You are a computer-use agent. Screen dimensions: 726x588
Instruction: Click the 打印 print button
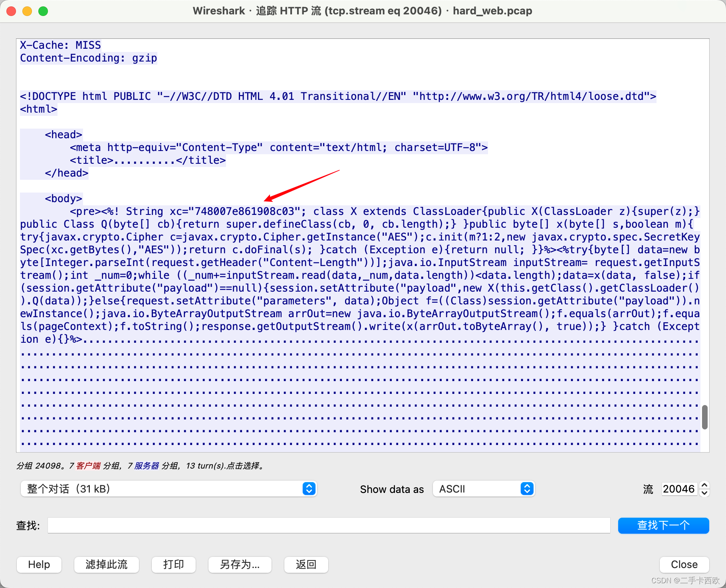click(x=174, y=564)
